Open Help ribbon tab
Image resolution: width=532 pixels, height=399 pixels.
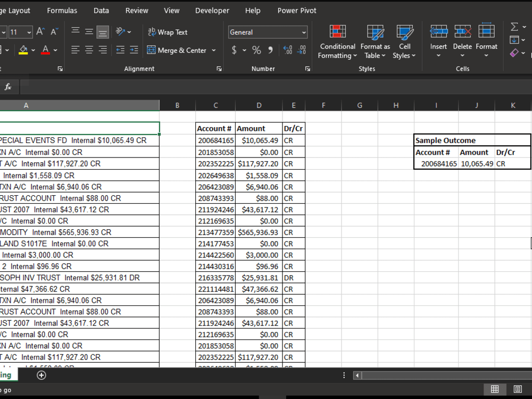(253, 11)
